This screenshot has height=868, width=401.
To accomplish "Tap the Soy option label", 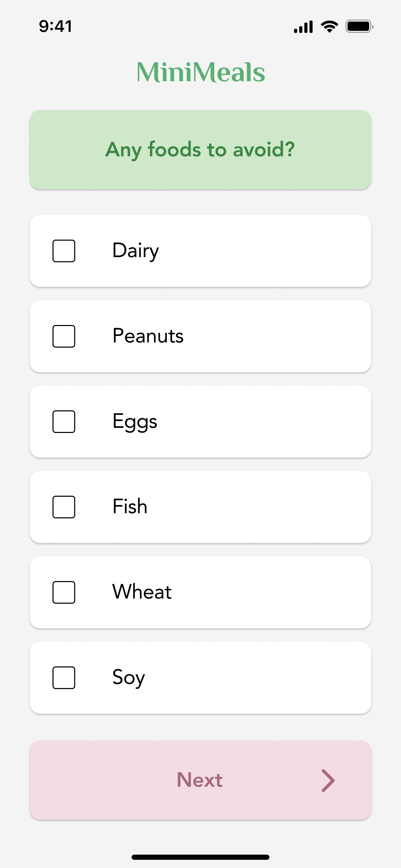I will pos(128,677).
